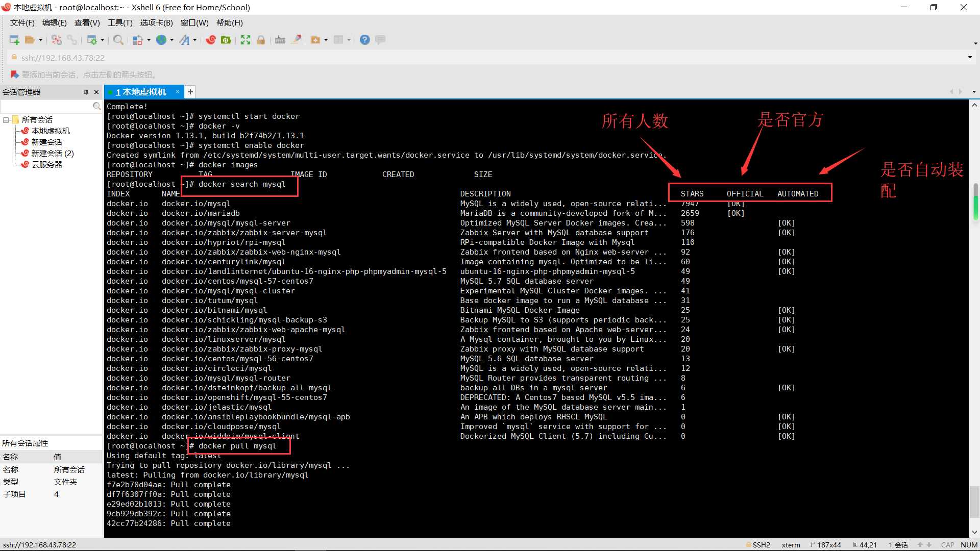Click the session search magnifier icon
The height and width of the screenshot is (551, 980).
pos(96,106)
